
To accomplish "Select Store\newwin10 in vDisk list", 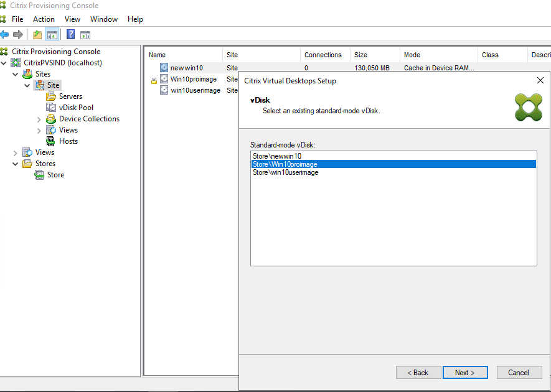I will pyautogui.click(x=394, y=156).
